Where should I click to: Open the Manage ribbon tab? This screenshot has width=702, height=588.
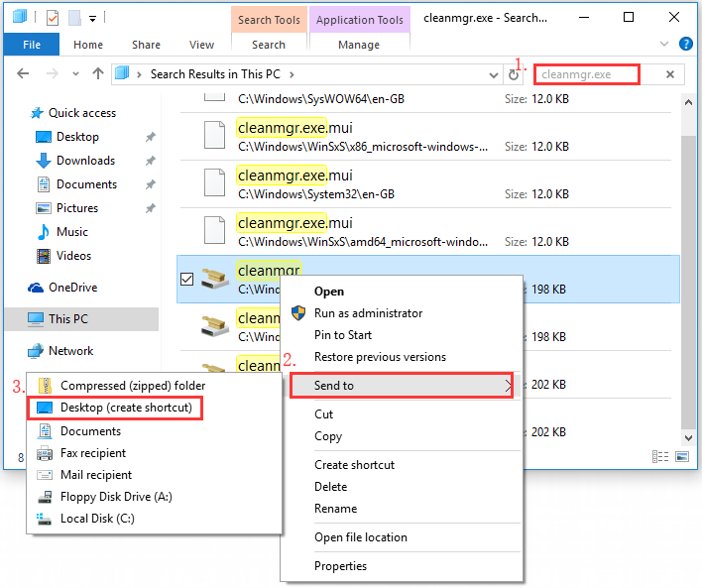click(359, 45)
